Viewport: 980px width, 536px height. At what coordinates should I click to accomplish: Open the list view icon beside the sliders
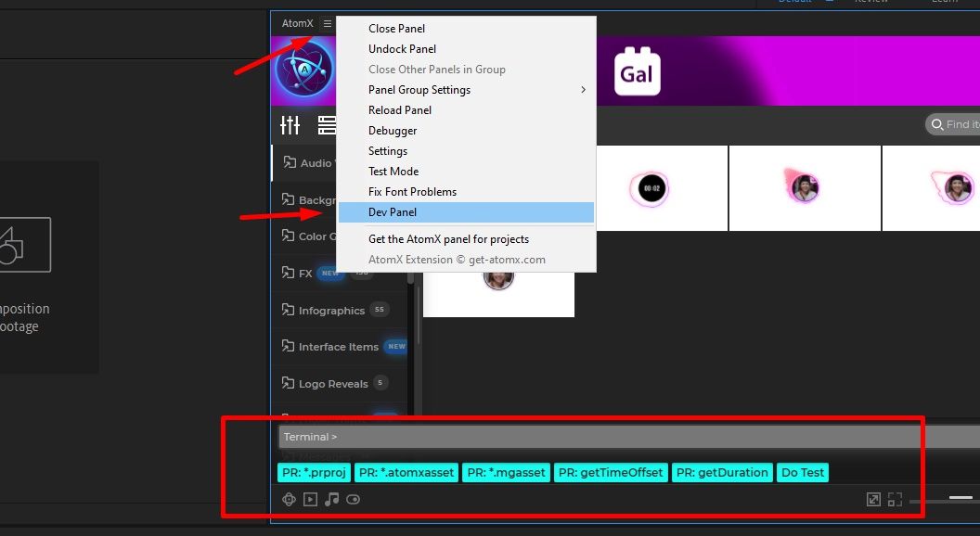point(328,124)
